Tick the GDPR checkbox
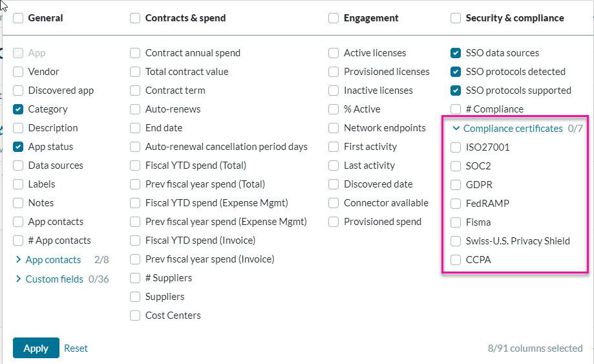594x364 pixels. 456,185
